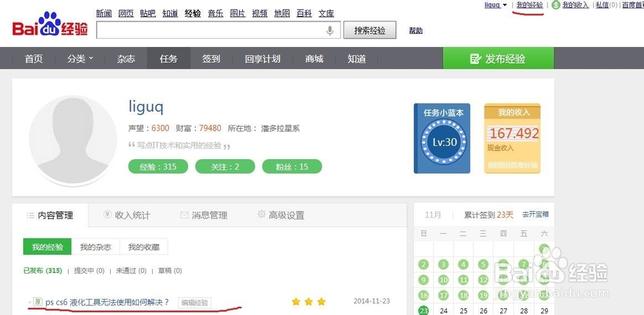Open 贴吧 in the top links
The width and height of the screenshot is (644, 315).
[148, 14]
